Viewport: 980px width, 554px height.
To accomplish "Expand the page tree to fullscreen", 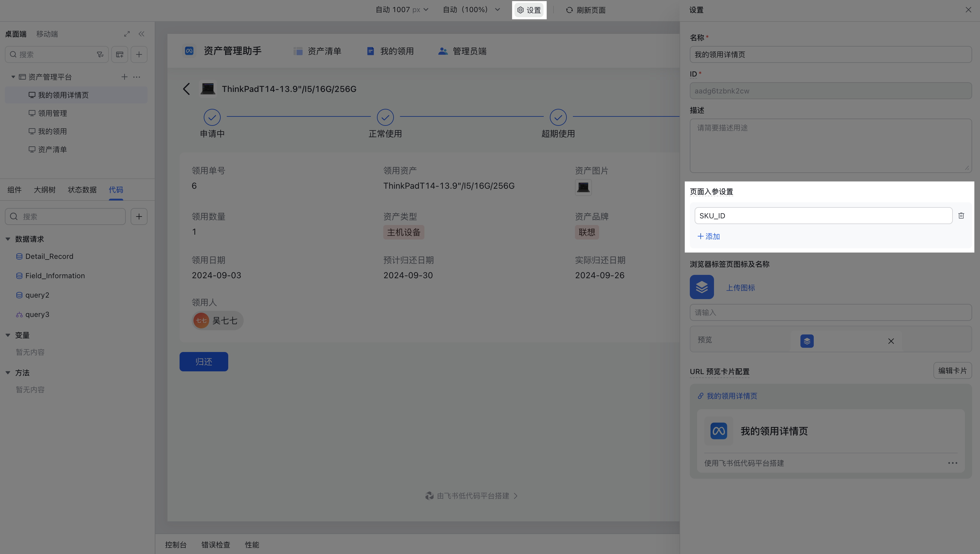I will tap(127, 34).
